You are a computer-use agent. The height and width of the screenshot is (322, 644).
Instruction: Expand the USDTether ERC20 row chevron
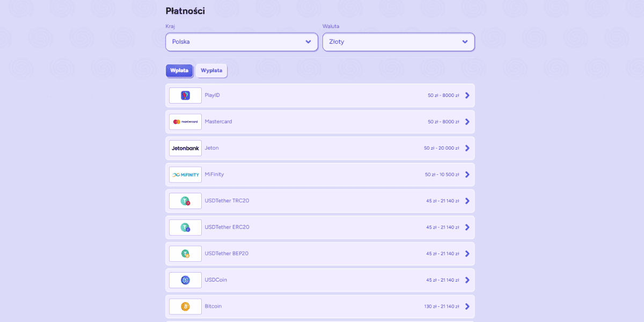[467, 227]
